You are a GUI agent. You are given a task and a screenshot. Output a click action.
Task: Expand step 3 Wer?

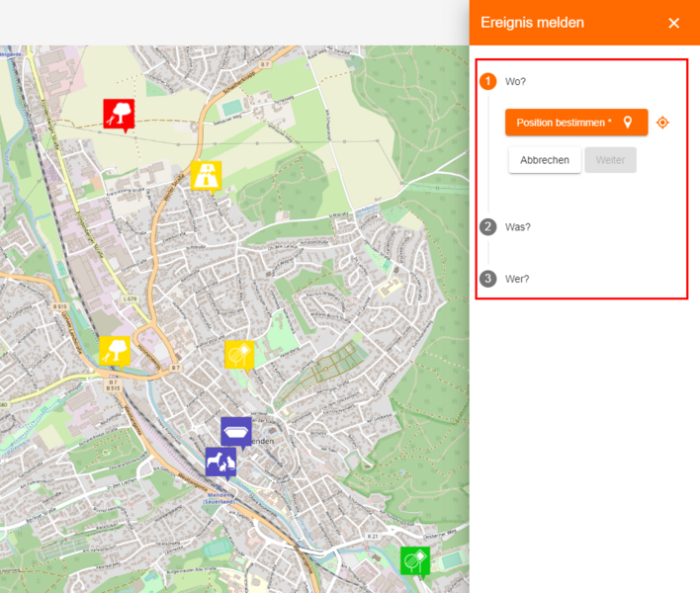517,279
